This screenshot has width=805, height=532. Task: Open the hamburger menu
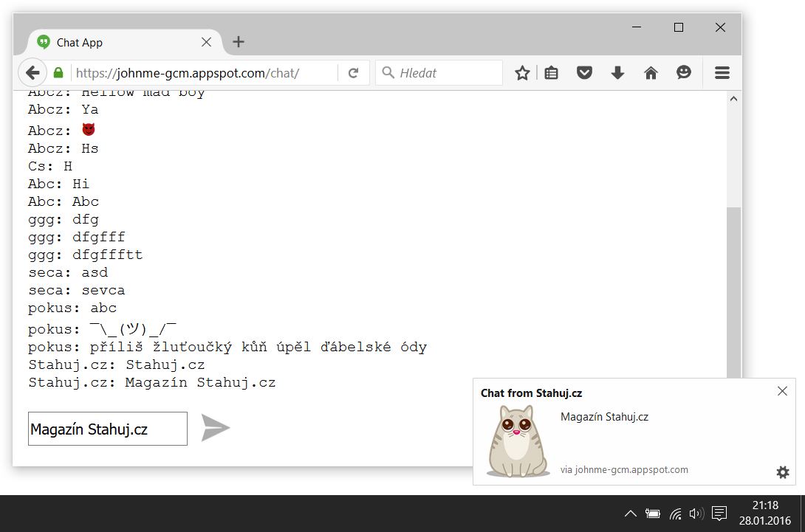tap(722, 73)
